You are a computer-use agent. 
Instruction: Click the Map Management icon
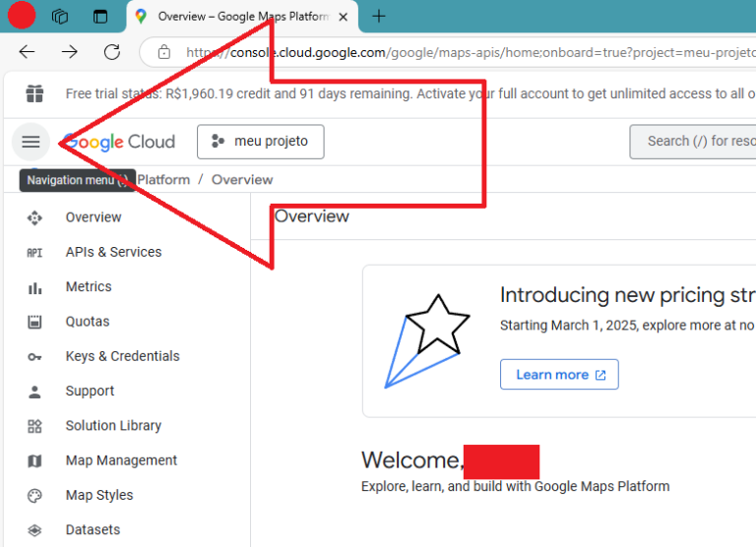pyautogui.click(x=35, y=461)
